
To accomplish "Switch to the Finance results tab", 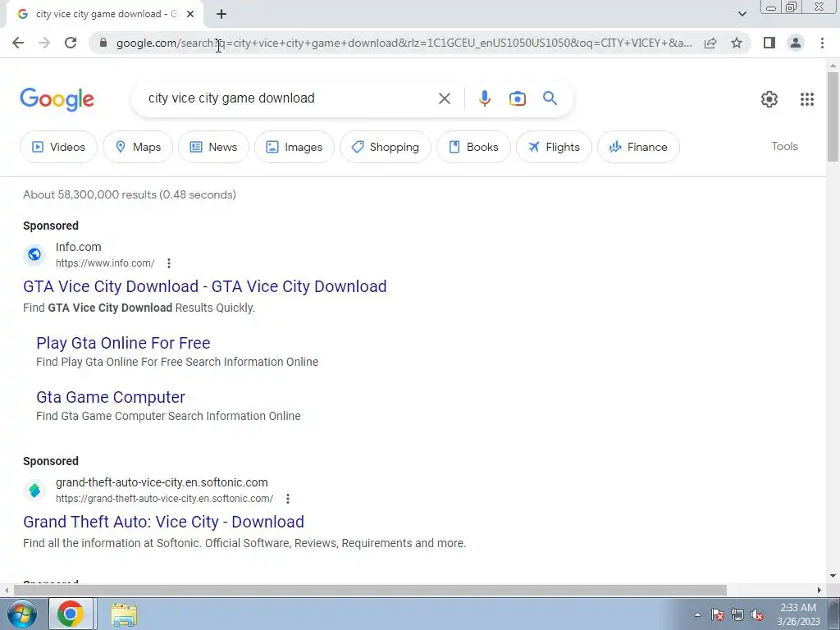I will pyautogui.click(x=638, y=147).
